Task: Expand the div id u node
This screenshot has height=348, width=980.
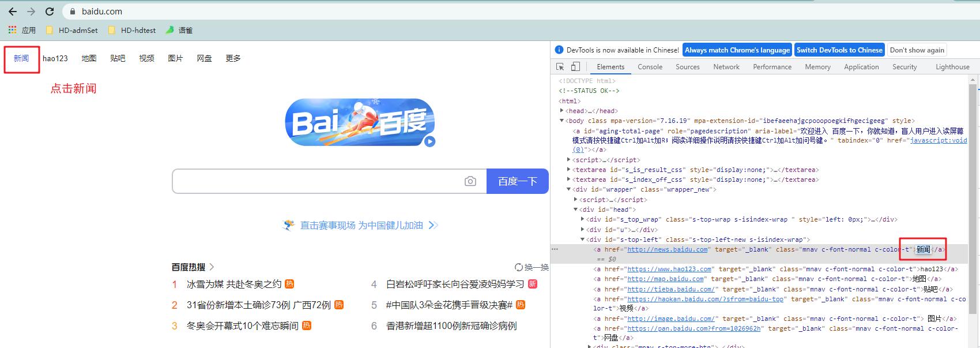Action: coord(582,229)
